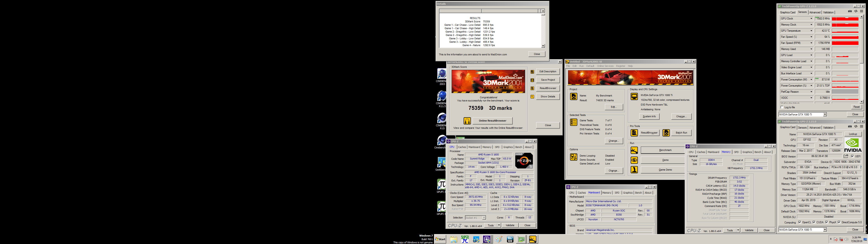
Task: Click the System Info button
Action: click(x=649, y=117)
